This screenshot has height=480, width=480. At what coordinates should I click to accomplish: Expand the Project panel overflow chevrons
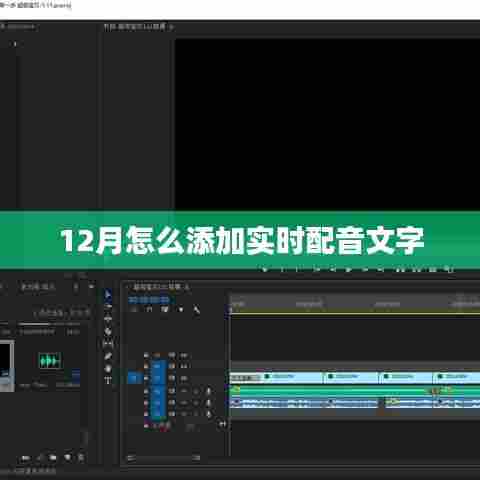(91, 286)
